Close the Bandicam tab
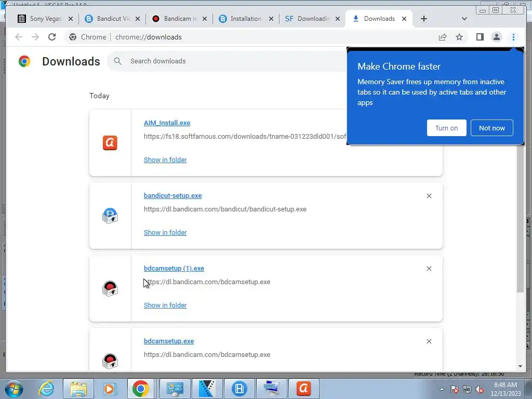Image resolution: width=532 pixels, height=399 pixels. [x=205, y=19]
